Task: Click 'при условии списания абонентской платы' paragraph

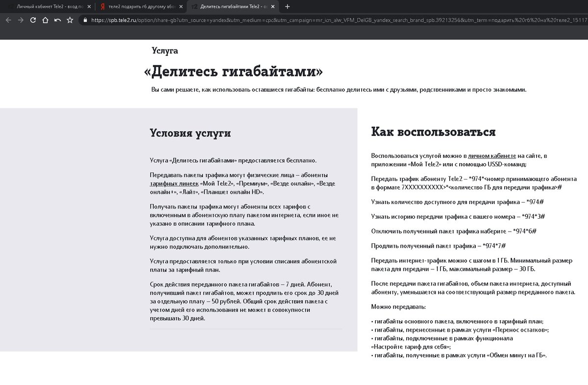Action: click(243, 265)
